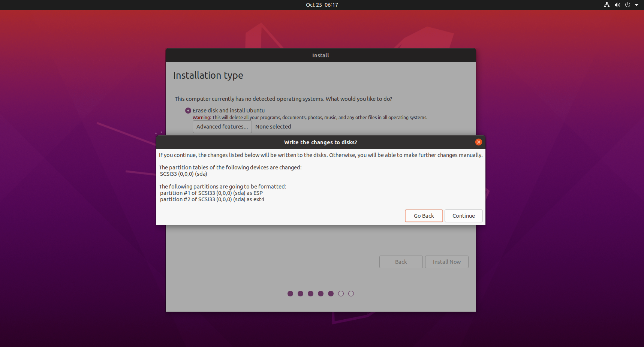
Task: Expand the system menu arrow in top bar
Action: click(637, 5)
